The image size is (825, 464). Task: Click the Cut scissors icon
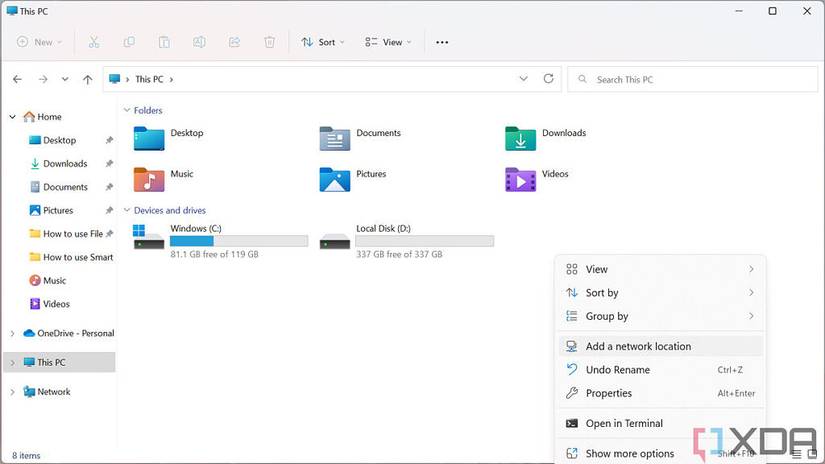[x=94, y=42]
